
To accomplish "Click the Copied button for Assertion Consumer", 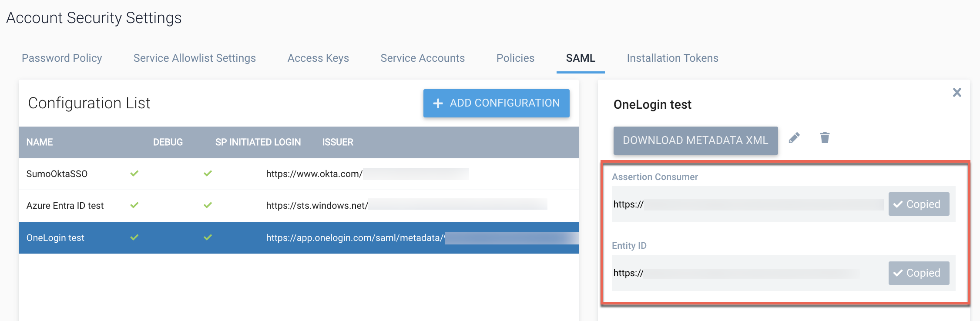I will click(918, 204).
